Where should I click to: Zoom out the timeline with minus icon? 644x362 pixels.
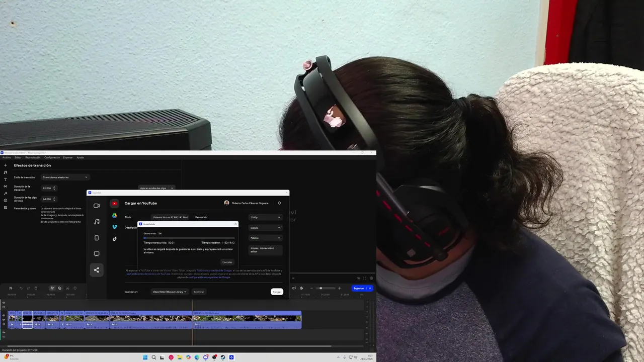coord(311,288)
